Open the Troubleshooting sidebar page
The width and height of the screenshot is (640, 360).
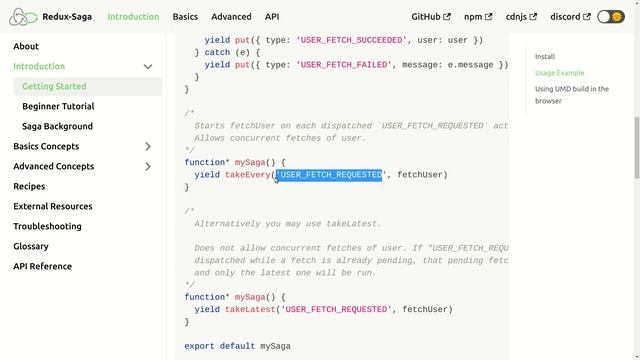(x=47, y=226)
